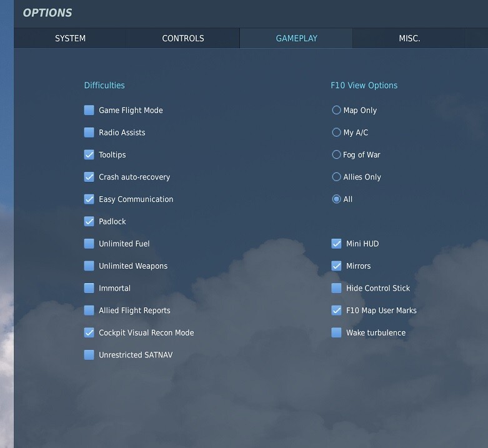Tick the Radio Assists checkbox

pyautogui.click(x=89, y=132)
